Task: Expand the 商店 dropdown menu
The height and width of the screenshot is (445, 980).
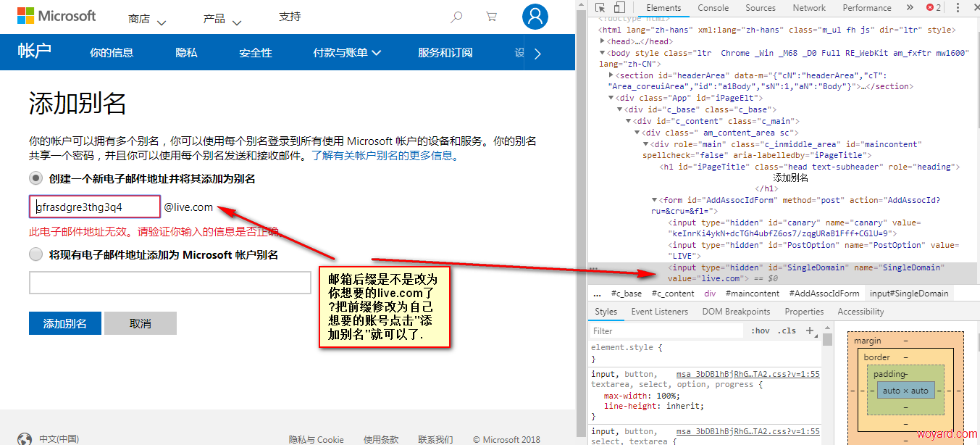Action: click(x=147, y=19)
